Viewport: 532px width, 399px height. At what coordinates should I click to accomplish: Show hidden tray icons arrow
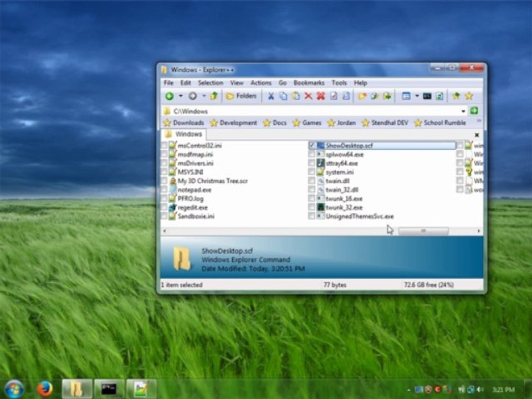(409, 390)
